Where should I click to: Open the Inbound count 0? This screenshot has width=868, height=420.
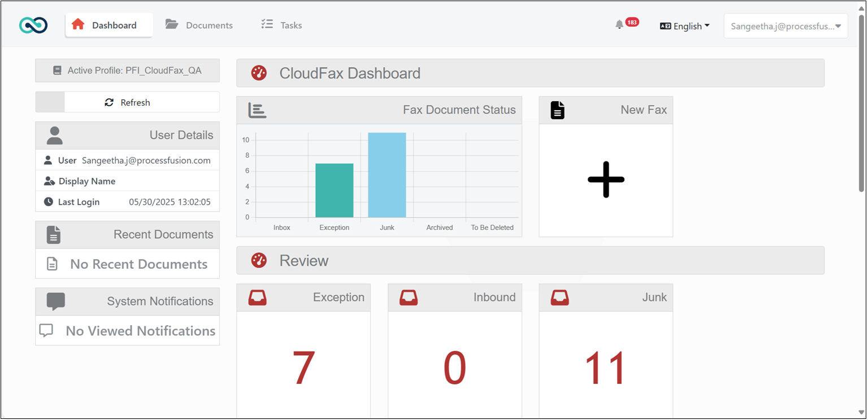455,368
